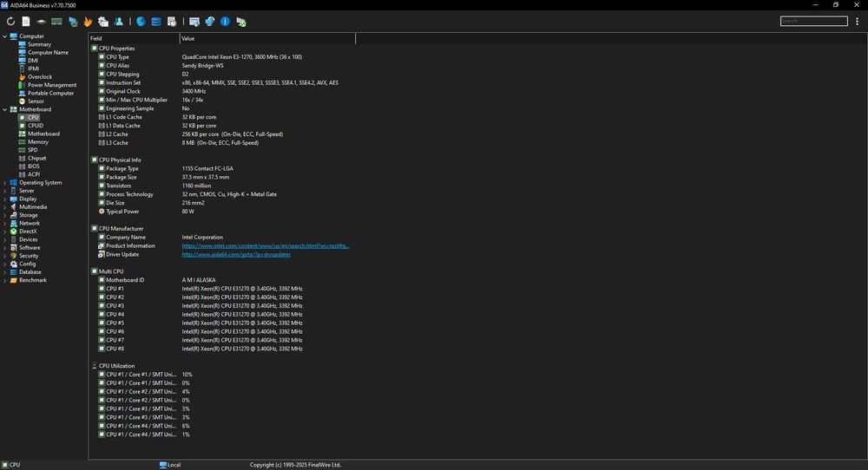Start System Stability Test flame icon
The width and height of the screenshot is (868, 470).
click(x=88, y=22)
